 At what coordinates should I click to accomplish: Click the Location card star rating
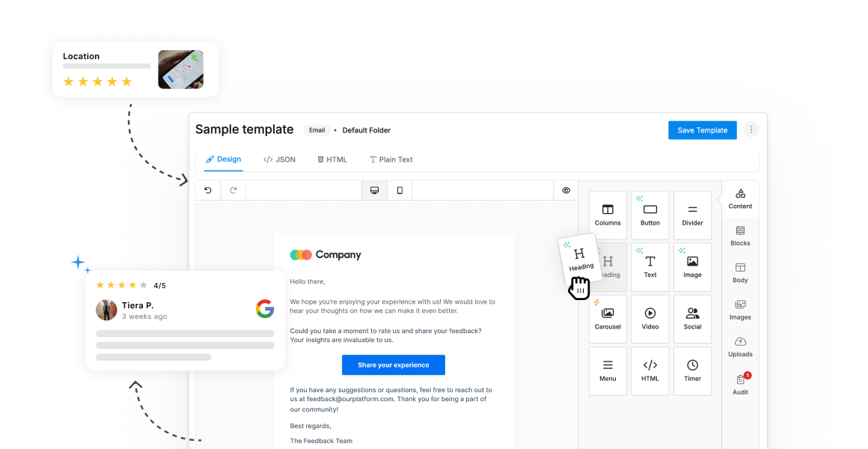97,82
